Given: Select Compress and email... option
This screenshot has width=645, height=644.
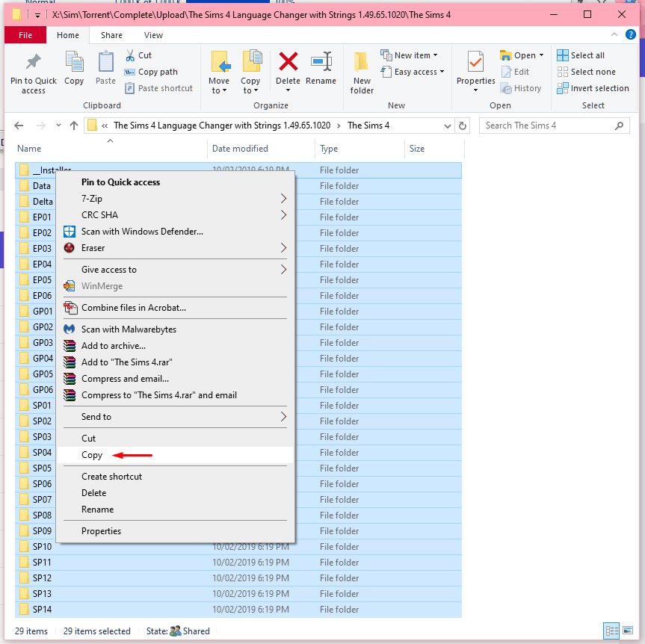Looking at the screenshot, I should point(175,379).
